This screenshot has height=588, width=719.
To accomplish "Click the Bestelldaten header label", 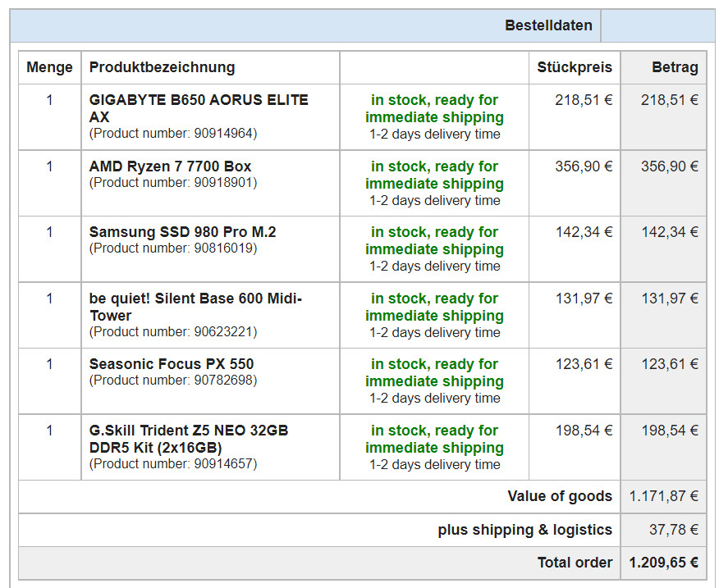I will 548,25.
